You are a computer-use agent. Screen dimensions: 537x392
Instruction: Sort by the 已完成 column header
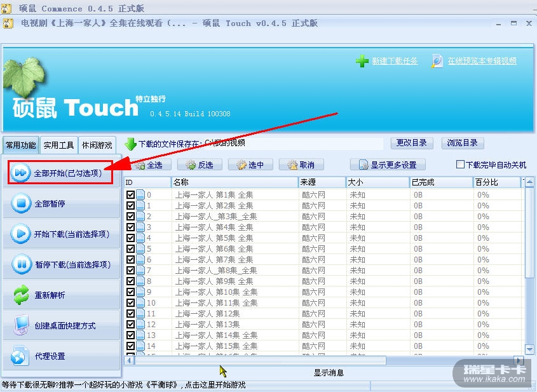[x=441, y=182]
